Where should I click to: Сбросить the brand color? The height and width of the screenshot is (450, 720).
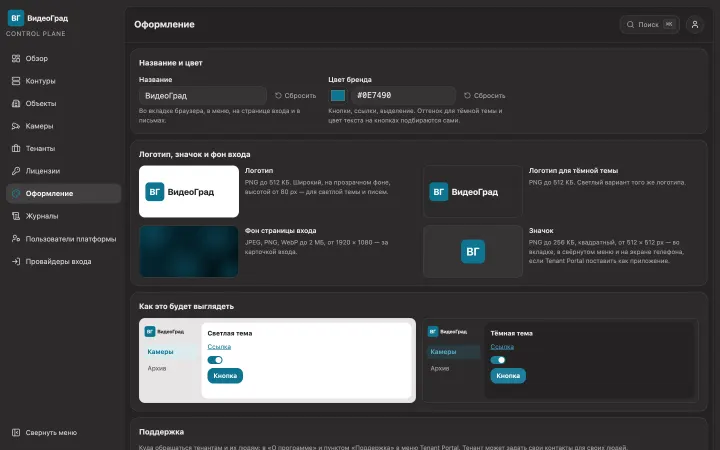point(485,96)
